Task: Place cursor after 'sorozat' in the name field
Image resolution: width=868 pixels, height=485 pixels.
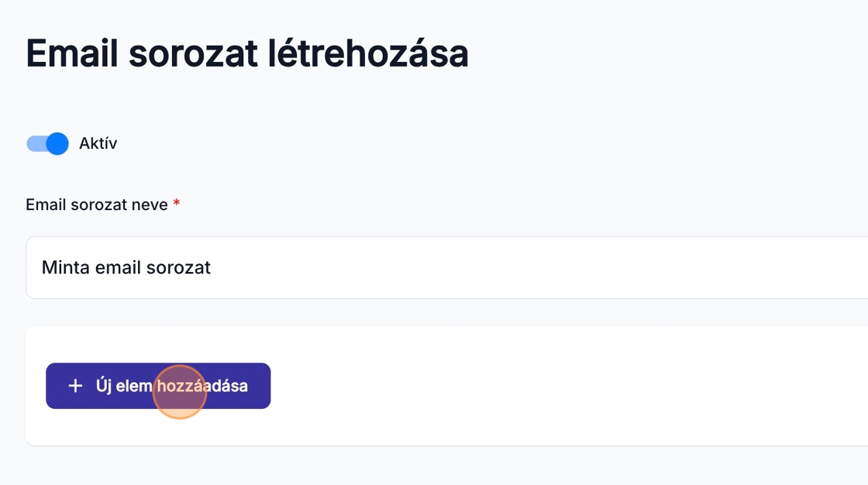Action: (x=212, y=268)
